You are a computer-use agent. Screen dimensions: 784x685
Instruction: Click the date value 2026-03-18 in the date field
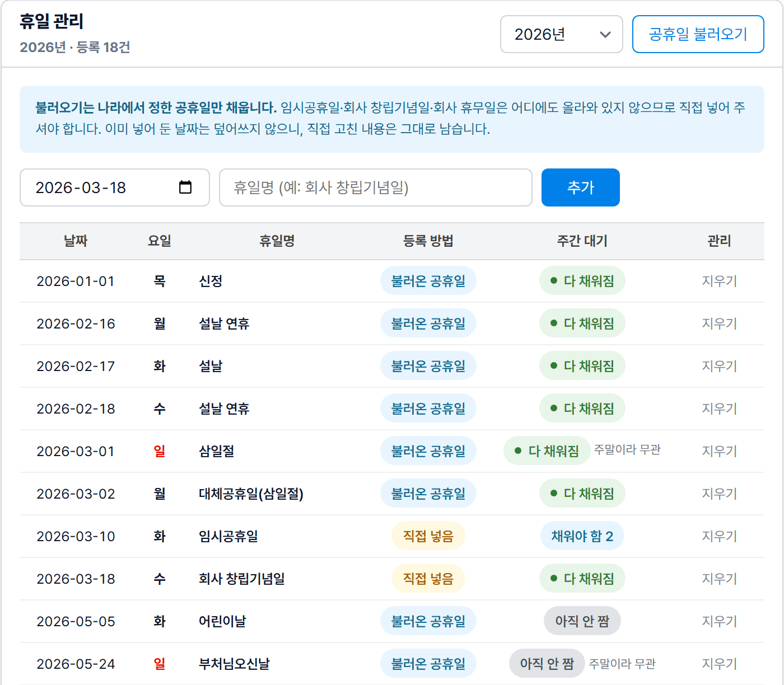coord(81,187)
